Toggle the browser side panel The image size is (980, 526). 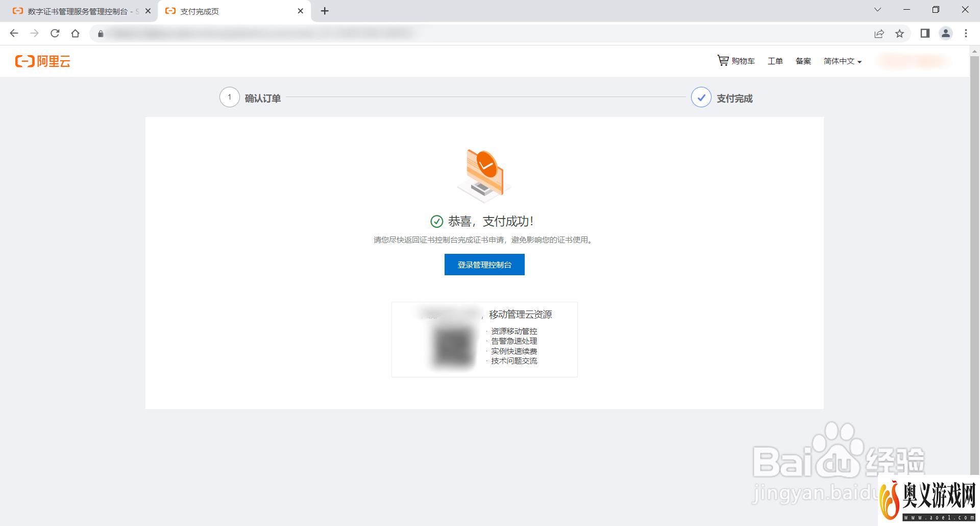point(925,33)
